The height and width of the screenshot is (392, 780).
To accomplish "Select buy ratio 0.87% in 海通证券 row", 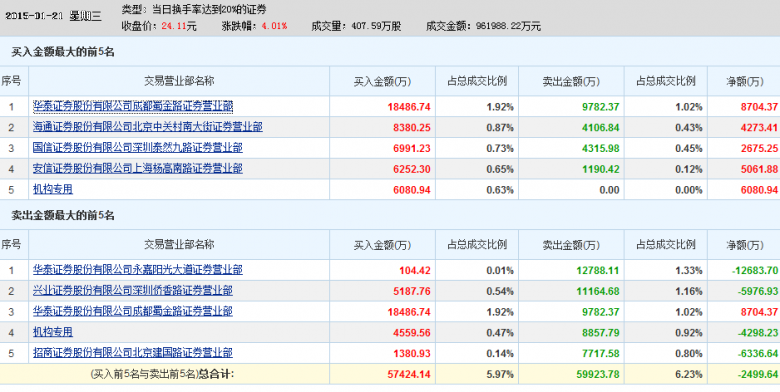I will [x=500, y=128].
